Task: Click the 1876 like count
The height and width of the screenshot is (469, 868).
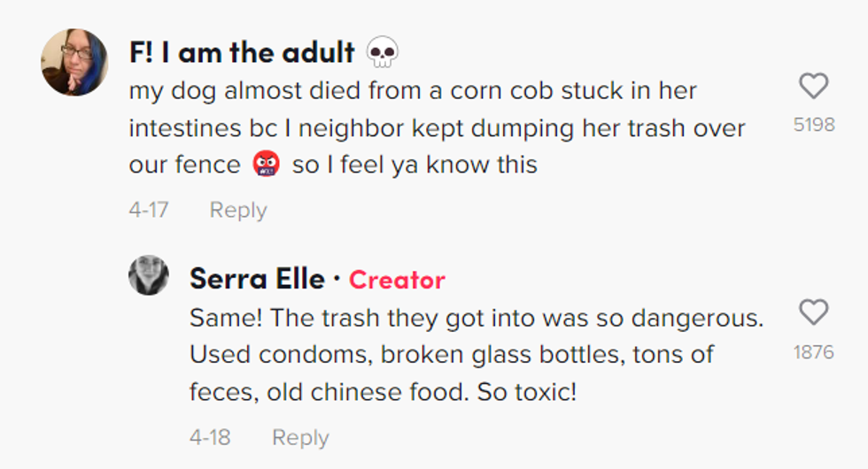Action: click(x=813, y=352)
